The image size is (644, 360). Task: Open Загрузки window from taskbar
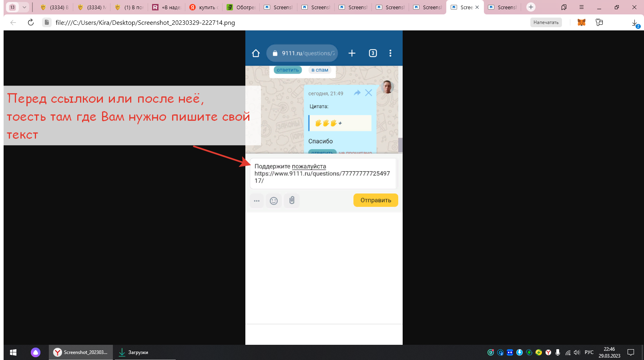(x=134, y=352)
